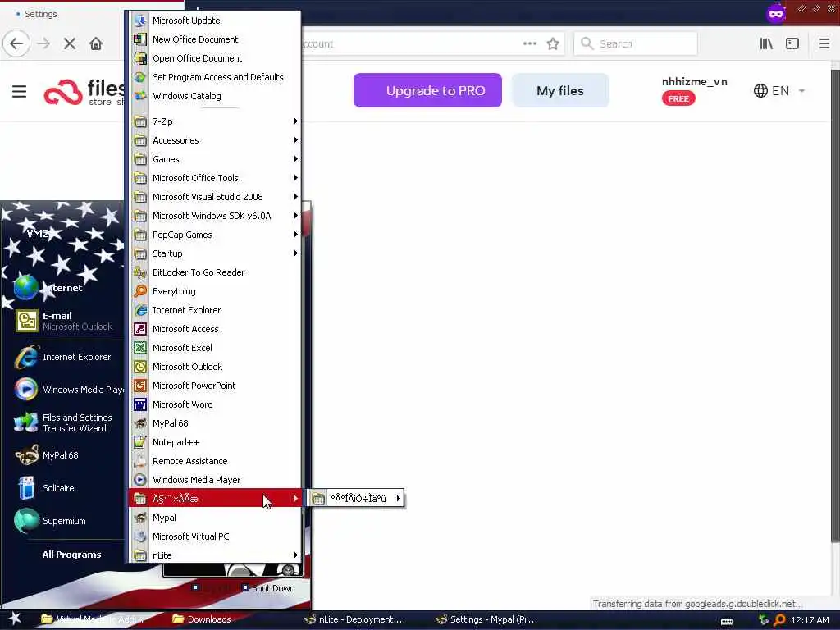Viewport: 840px width, 630px height.
Task: Launch pinned Internet Explorer in Start menu
Action: 67,357
